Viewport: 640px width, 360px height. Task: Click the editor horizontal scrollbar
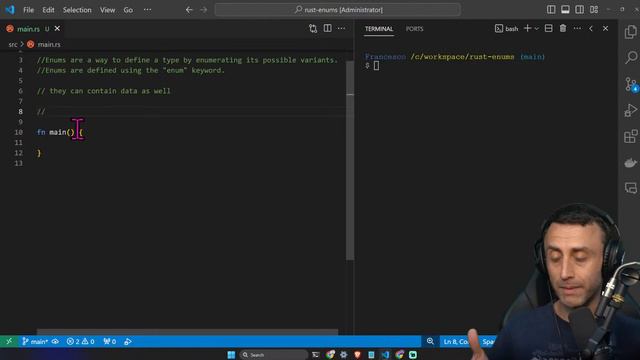187,332
